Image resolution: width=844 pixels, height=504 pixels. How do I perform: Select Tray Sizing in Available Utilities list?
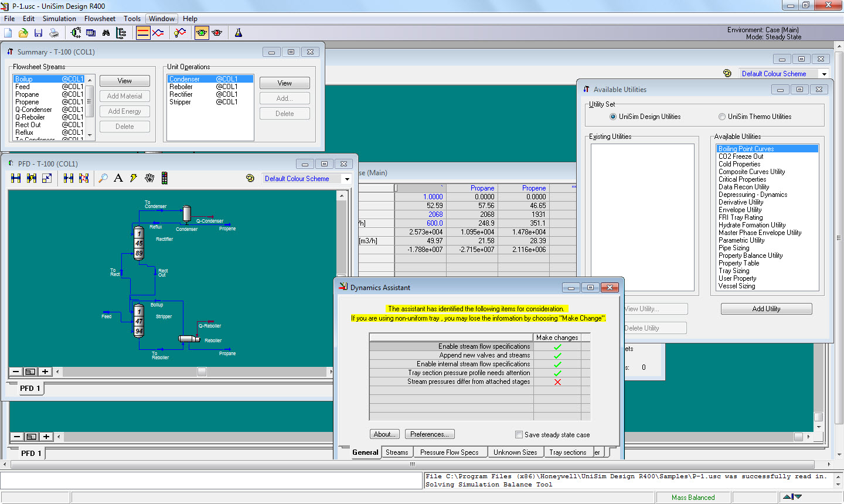click(x=767, y=271)
